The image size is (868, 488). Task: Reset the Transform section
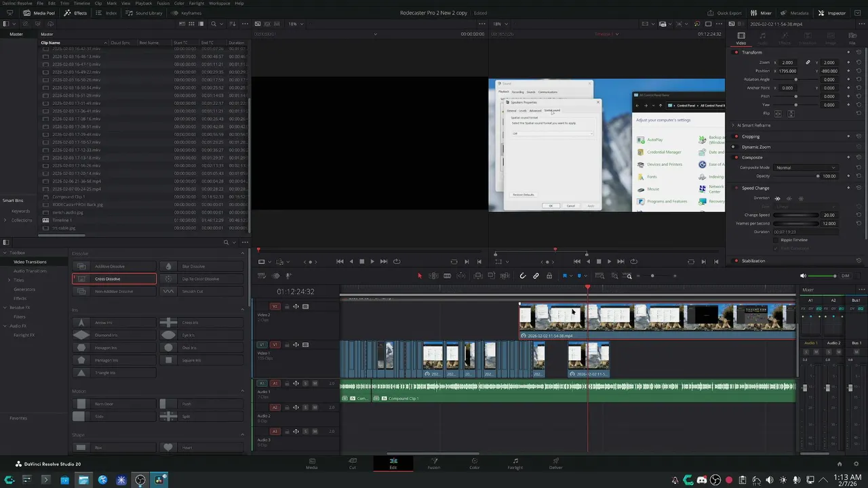point(859,52)
